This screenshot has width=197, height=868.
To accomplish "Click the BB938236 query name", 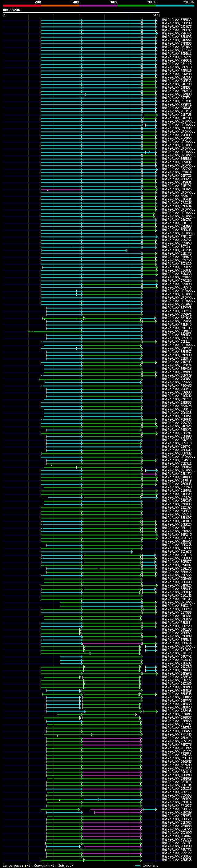I will [11, 10].
